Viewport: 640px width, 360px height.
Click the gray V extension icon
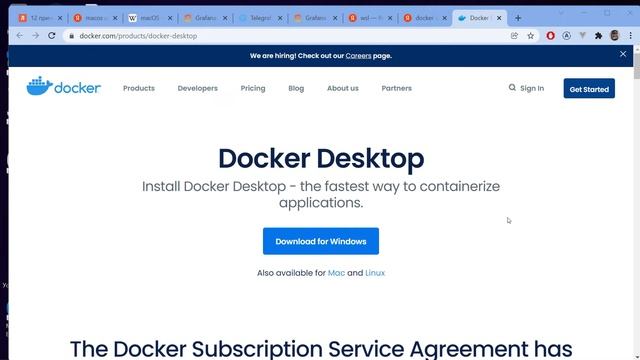pyautogui.click(x=582, y=36)
